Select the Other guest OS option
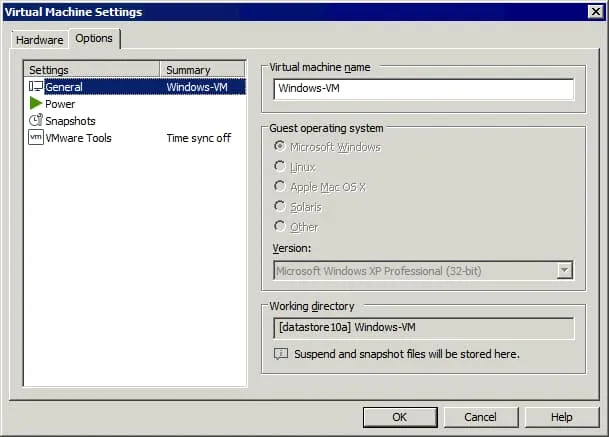 (280, 225)
